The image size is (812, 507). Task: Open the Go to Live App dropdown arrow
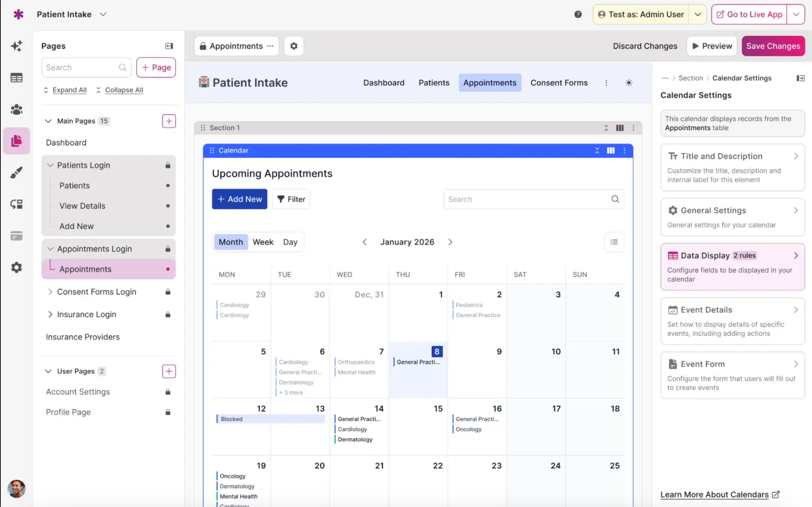796,14
